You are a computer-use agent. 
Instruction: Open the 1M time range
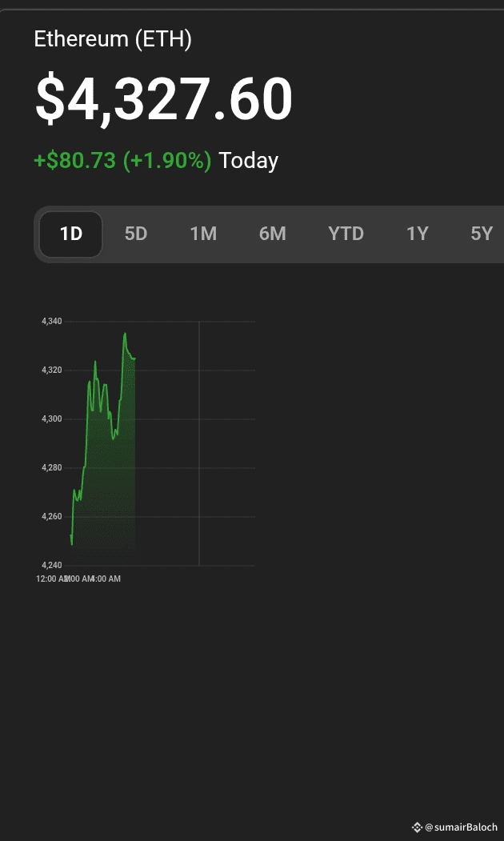pyautogui.click(x=203, y=234)
